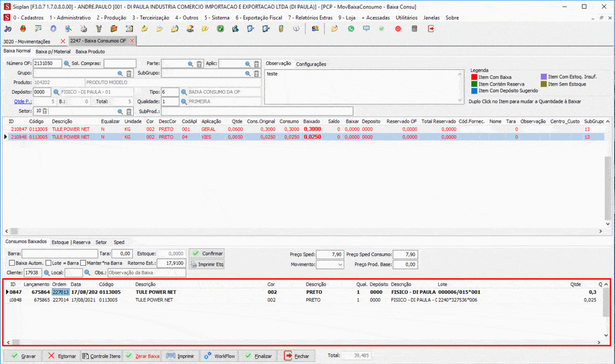Click the purple Item Com Estoq. Insuf. swatch

[544, 77]
